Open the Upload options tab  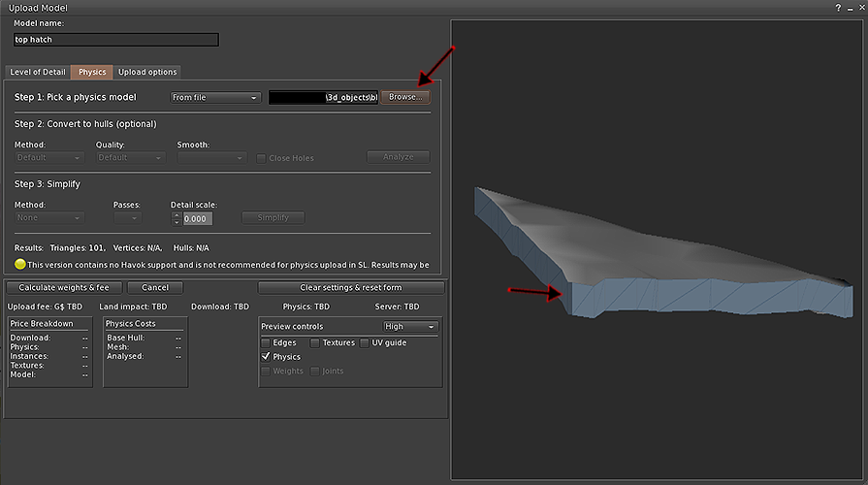(x=147, y=72)
